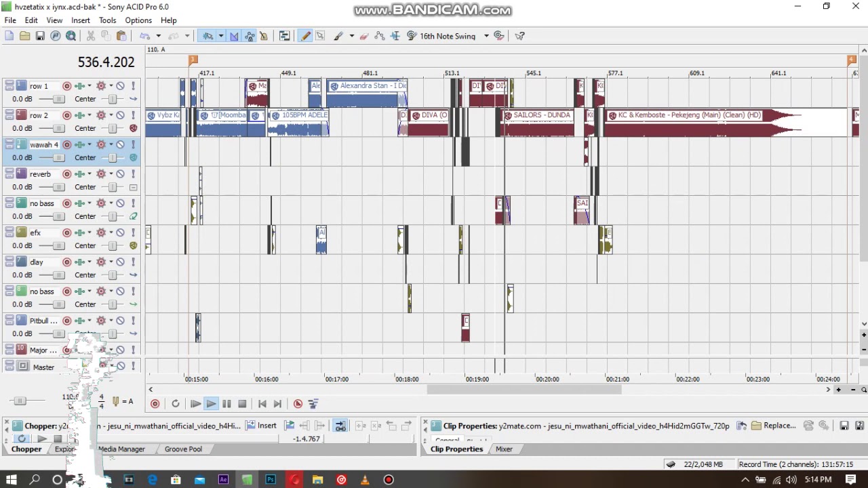868x488 pixels.
Task: Toggle Lock Envelopes to Events button
Action: click(250, 36)
